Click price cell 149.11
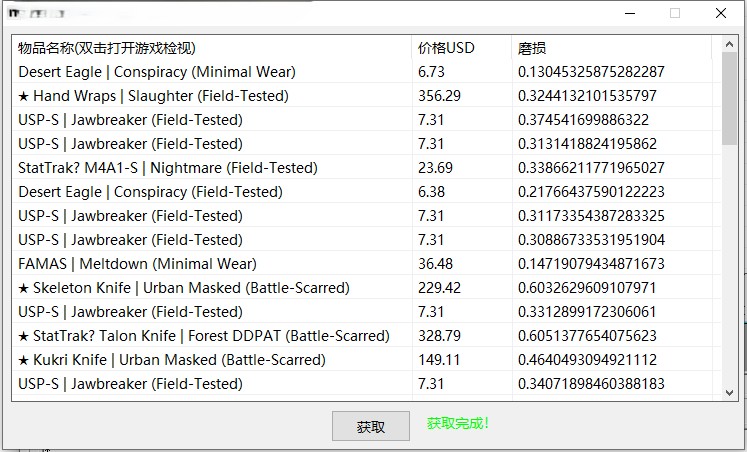Viewport: 747px width, 452px height. (x=439, y=360)
